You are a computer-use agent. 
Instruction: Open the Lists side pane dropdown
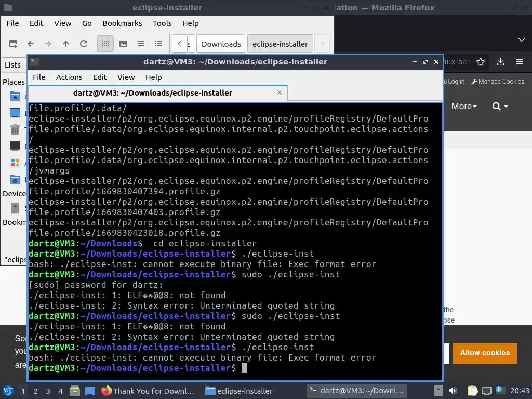coord(14,65)
